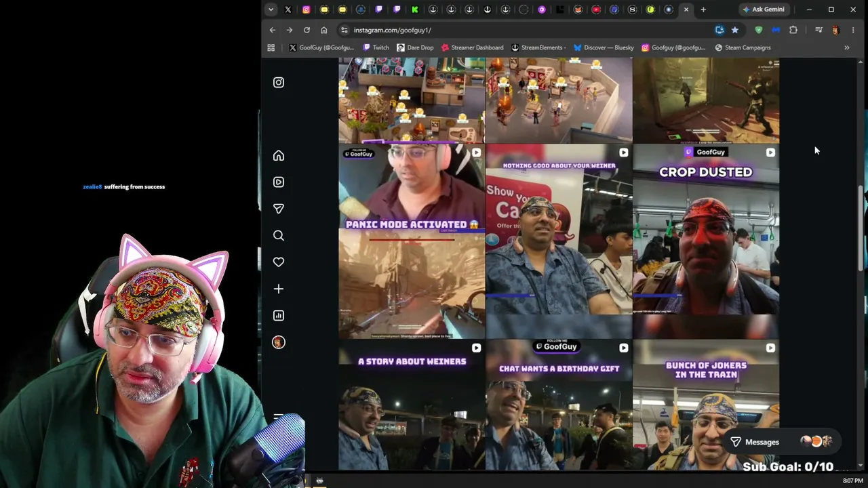Open the CHAT WANTS A BIRTHDAY GIFT reel
This screenshot has height=488, width=868.
[559, 405]
